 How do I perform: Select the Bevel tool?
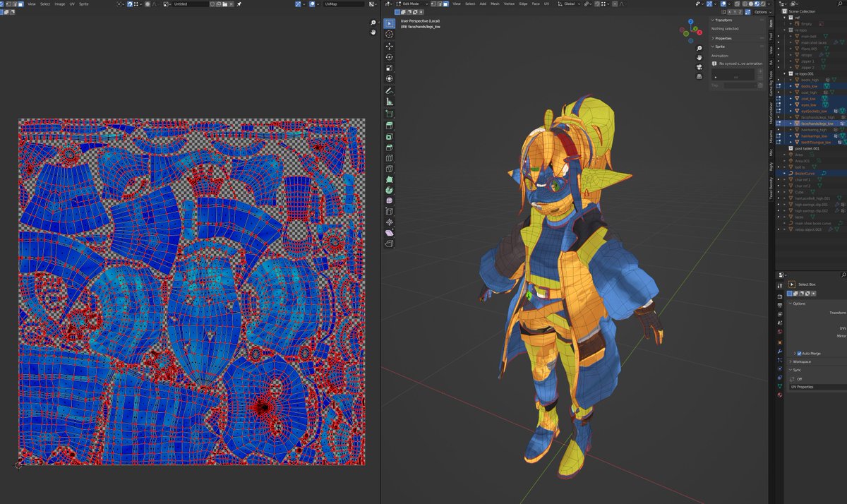pos(389,148)
